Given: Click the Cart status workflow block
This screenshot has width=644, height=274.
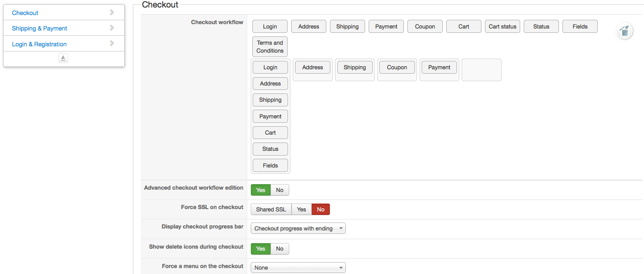Looking at the screenshot, I should (x=502, y=27).
